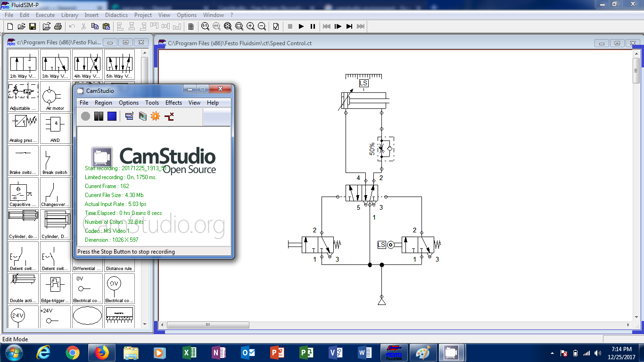This screenshot has width=644, height=362.
Task: Select the Edge-triggered relay component
Action: point(55,289)
